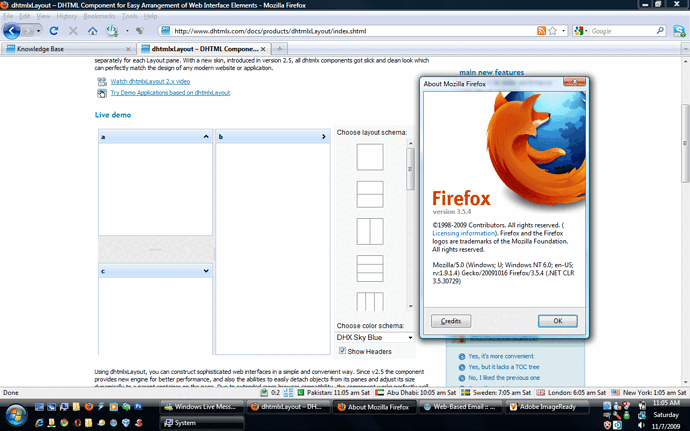Click London time entry in status bar

(571, 392)
